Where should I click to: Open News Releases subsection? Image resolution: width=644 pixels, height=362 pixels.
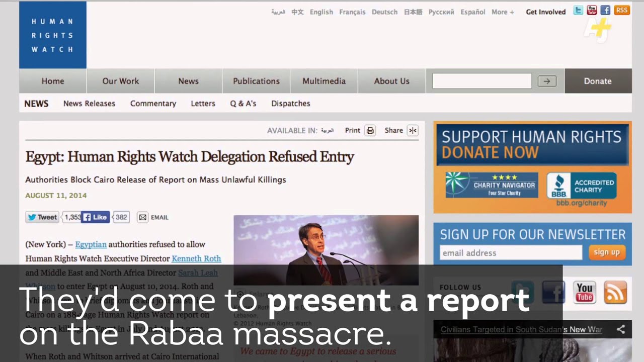(89, 104)
